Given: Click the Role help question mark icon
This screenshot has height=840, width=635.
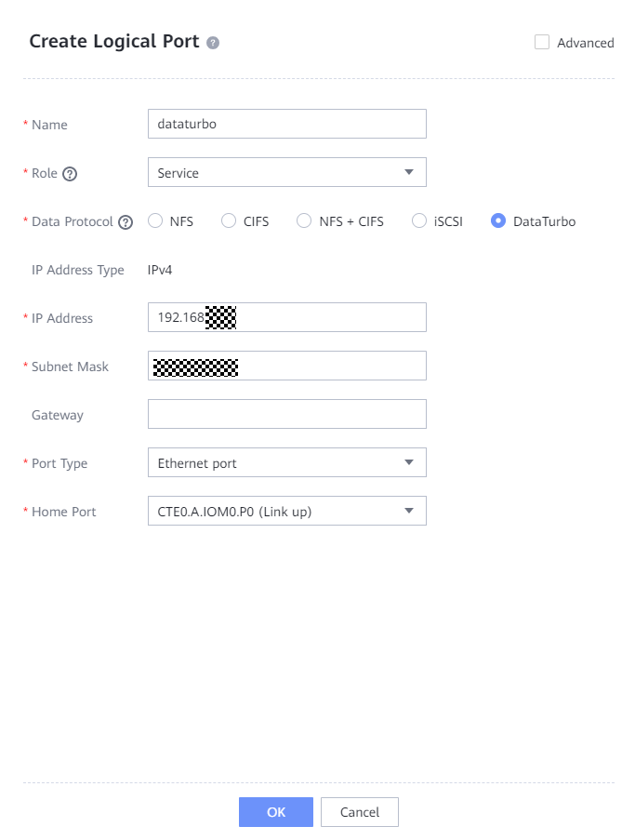Looking at the screenshot, I should pos(70,173).
